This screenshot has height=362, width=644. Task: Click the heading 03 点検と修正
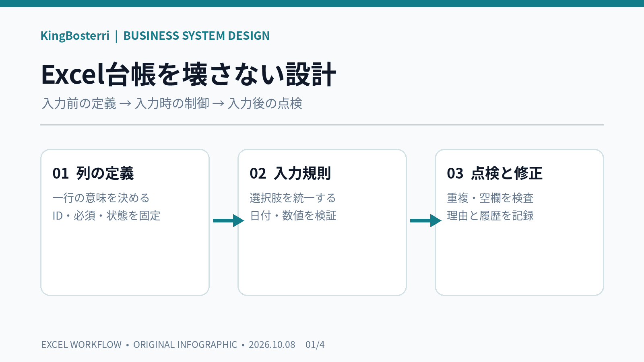pos(495,173)
